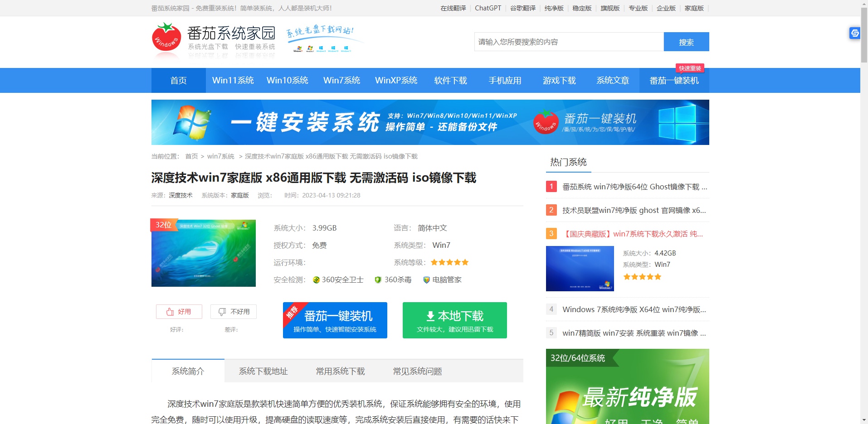This screenshot has height=424, width=868.
Task: Click the 360安全卫士 security icon
Action: [x=317, y=280]
